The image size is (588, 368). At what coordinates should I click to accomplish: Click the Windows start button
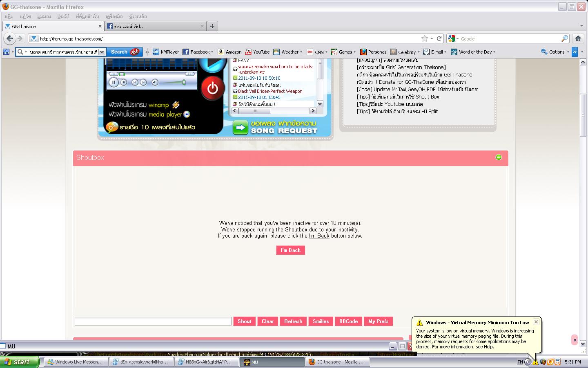(20, 362)
